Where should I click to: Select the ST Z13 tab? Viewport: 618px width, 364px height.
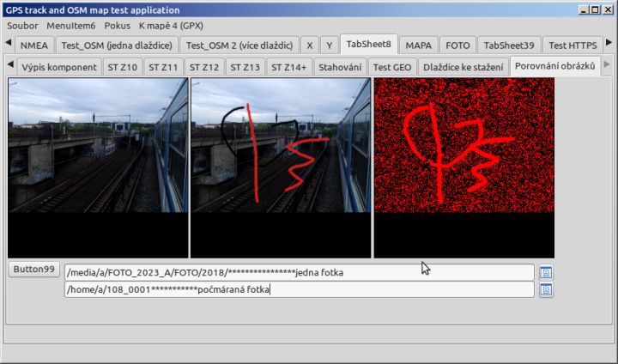(x=245, y=67)
